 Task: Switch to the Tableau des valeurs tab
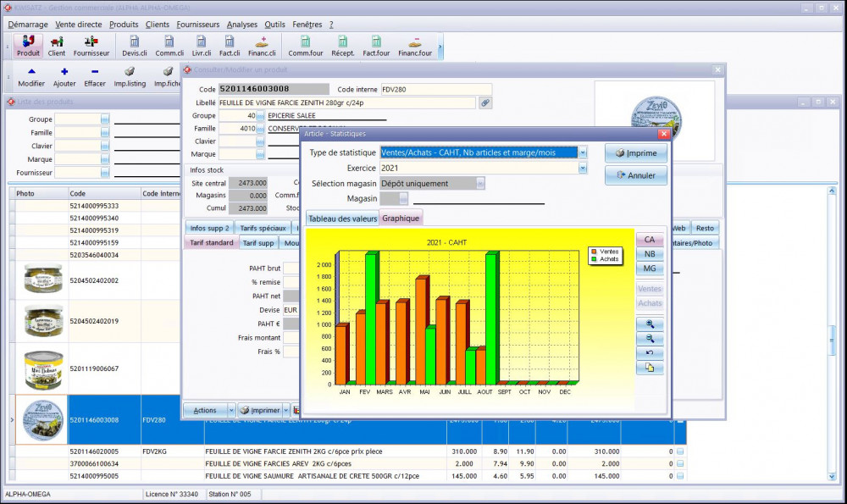(342, 218)
